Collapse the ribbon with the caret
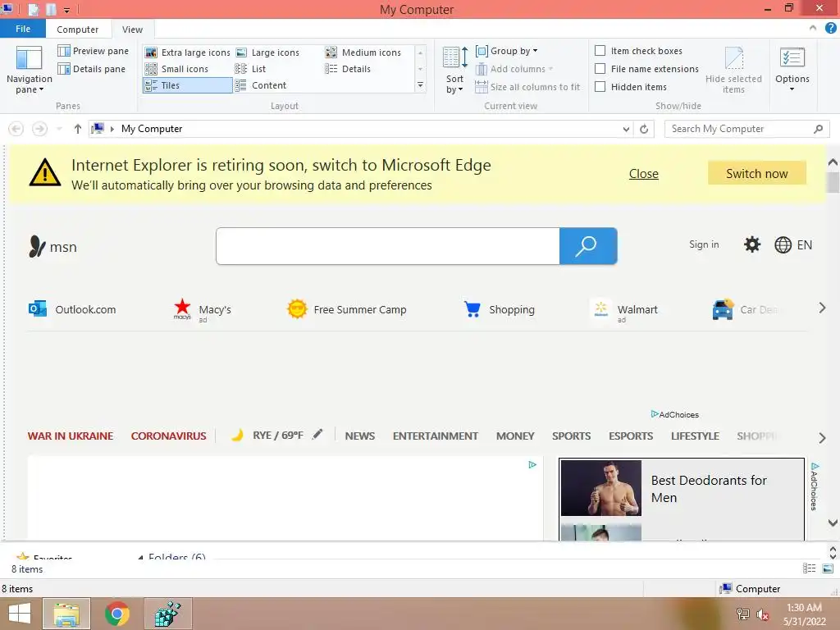 coord(813,29)
